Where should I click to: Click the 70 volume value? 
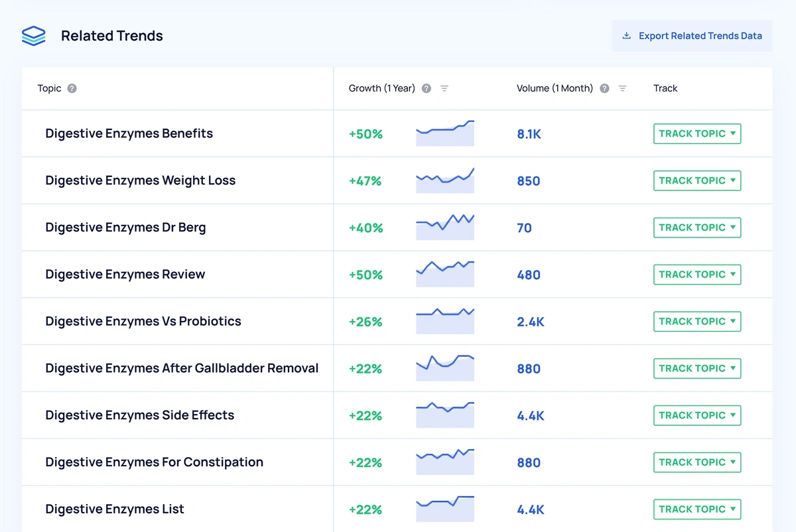pos(524,228)
